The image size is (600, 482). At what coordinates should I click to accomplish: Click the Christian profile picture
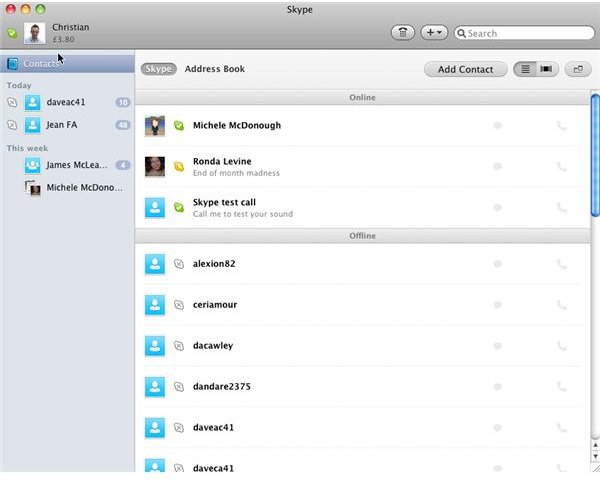click(x=34, y=33)
